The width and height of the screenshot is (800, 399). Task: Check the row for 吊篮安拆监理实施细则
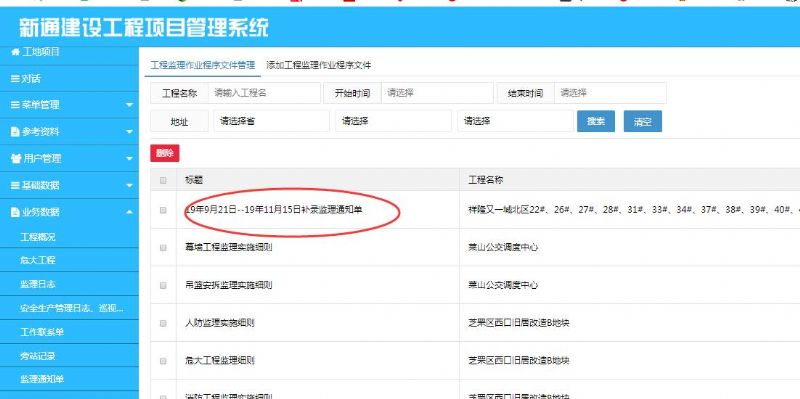[x=163, y=285]
